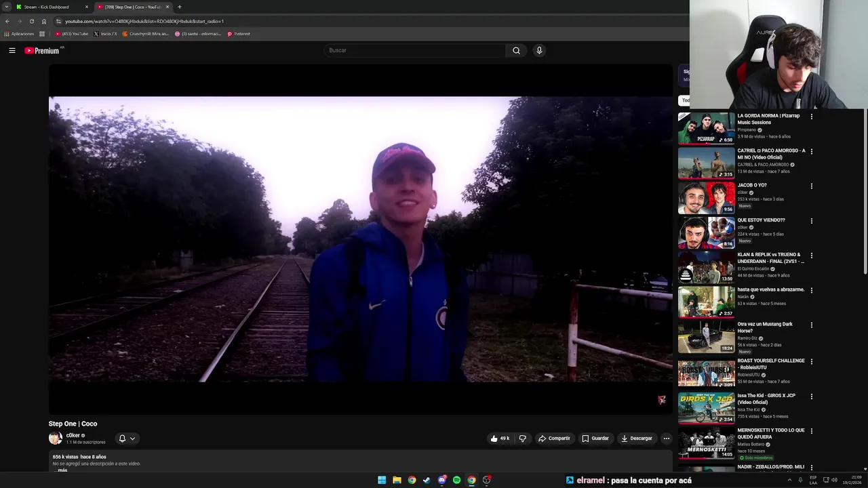
Task: Expand description with '...más' link
Action: 61,470
